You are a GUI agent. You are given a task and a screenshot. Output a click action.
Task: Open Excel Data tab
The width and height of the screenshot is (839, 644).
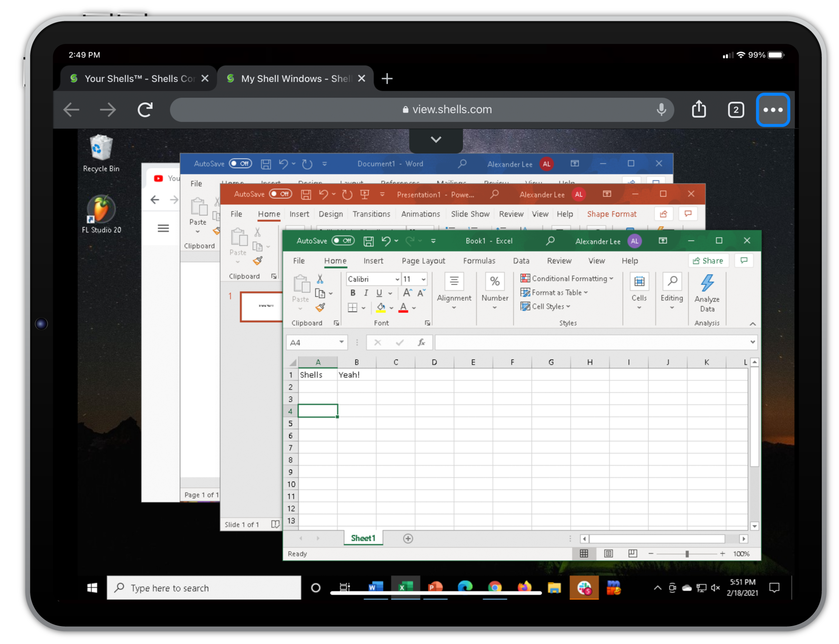click(x=521, y=261)
